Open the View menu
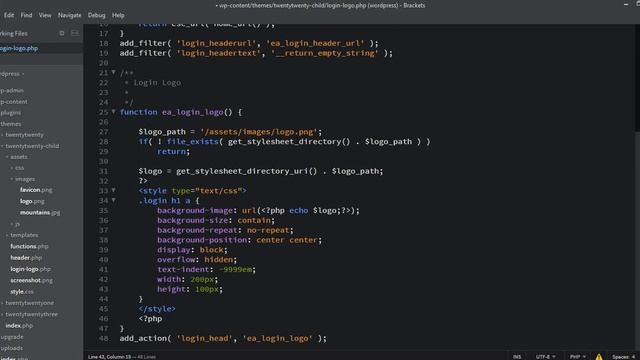This screenshot has height=360, width=640. click(45, 15)
